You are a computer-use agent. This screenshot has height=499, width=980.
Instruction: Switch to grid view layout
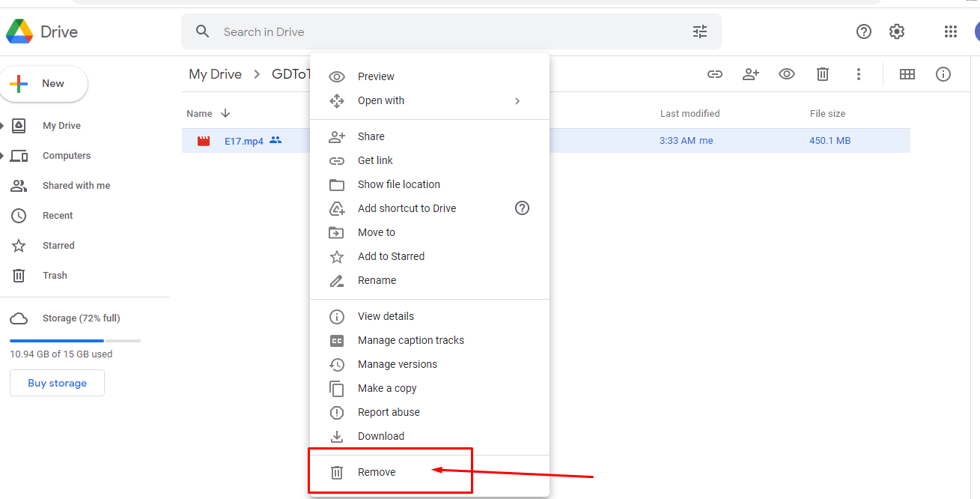907,74
